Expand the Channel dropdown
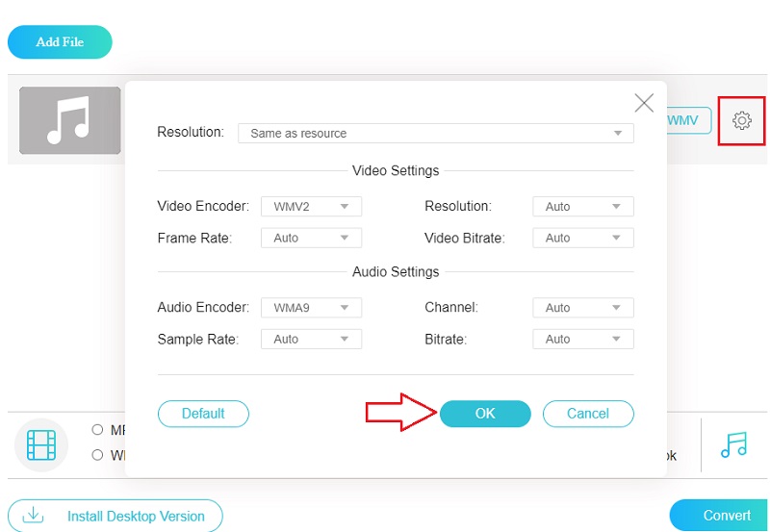This screenshot has width=770, height=532. [x=582, y=308]
